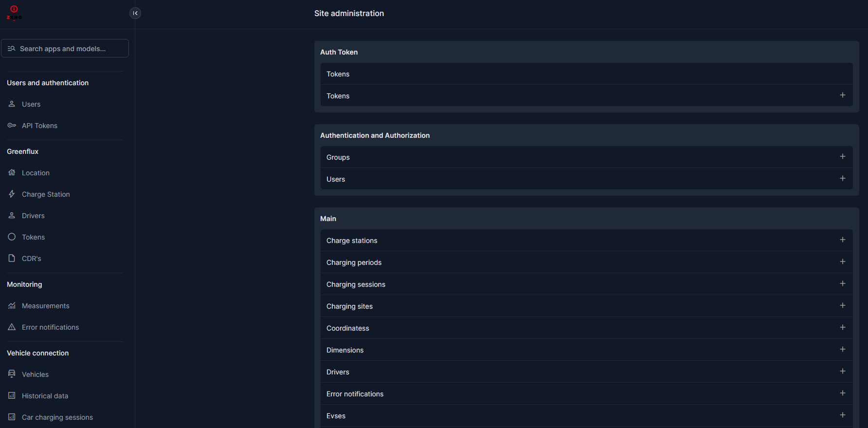Open the Tokens link with the plus icon
This screenshot has height=428, width=868.
[338, 96]
